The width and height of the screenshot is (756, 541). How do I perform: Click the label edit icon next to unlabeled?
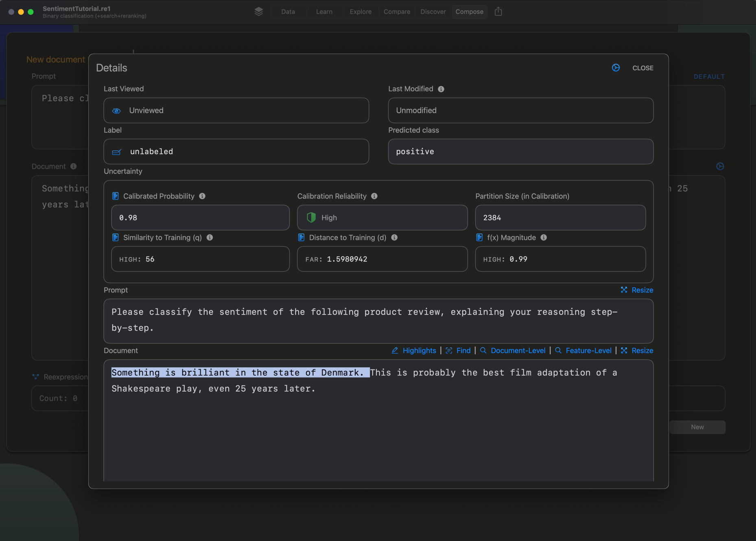[116, 152]
